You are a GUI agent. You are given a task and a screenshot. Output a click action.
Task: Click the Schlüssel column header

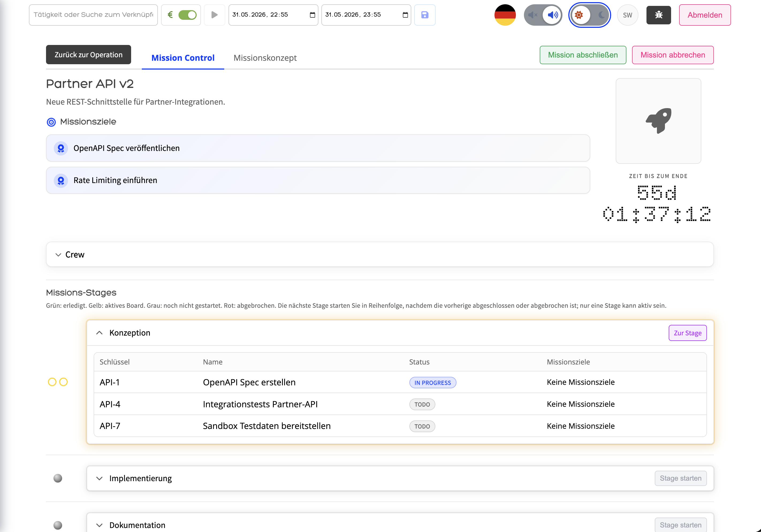pos(115,362)
